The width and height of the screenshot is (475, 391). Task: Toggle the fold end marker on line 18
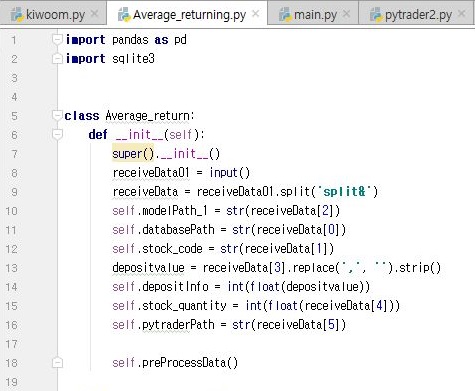[x=57, y=363]
